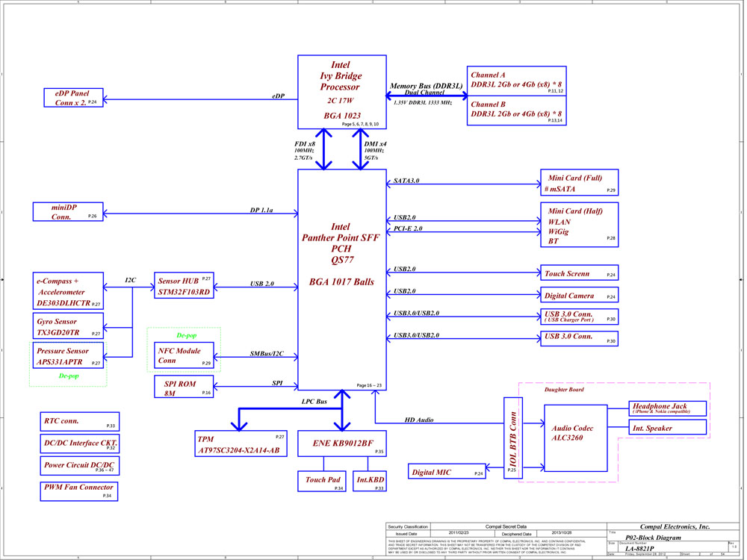Click the PCI-E 2.0 bus label
This screenshot has height=560, width=747.
pos(409,228)
